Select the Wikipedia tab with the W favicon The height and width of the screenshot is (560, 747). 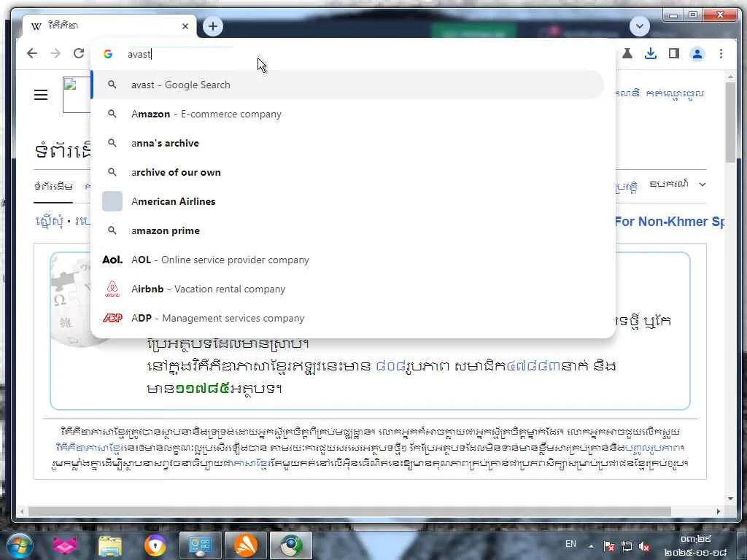109,26
